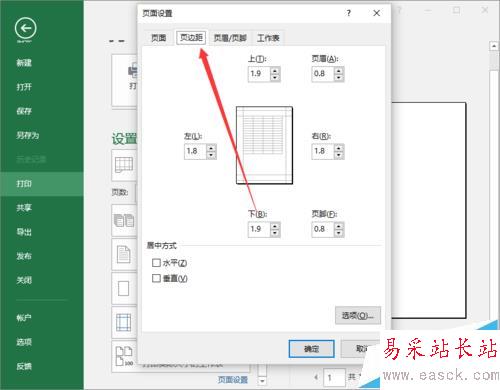Increase the 上 margin value
This screenshot has width=500, height=390.
[275, 70]
